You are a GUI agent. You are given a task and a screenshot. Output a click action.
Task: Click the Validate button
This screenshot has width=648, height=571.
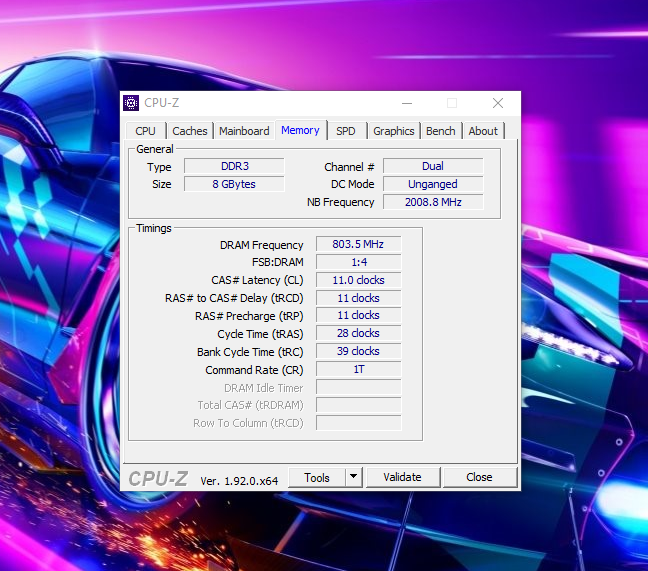402,477
